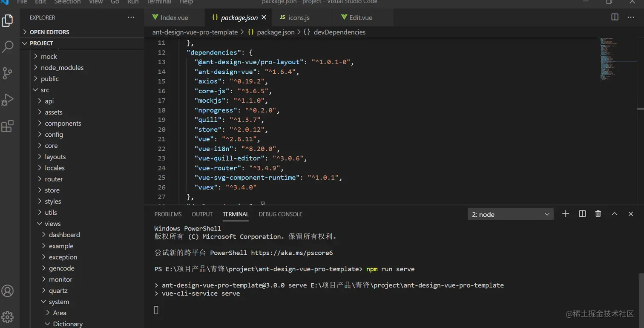Expand the styles folder
This screenshot has width=644, height=328.
pos(82,201)
